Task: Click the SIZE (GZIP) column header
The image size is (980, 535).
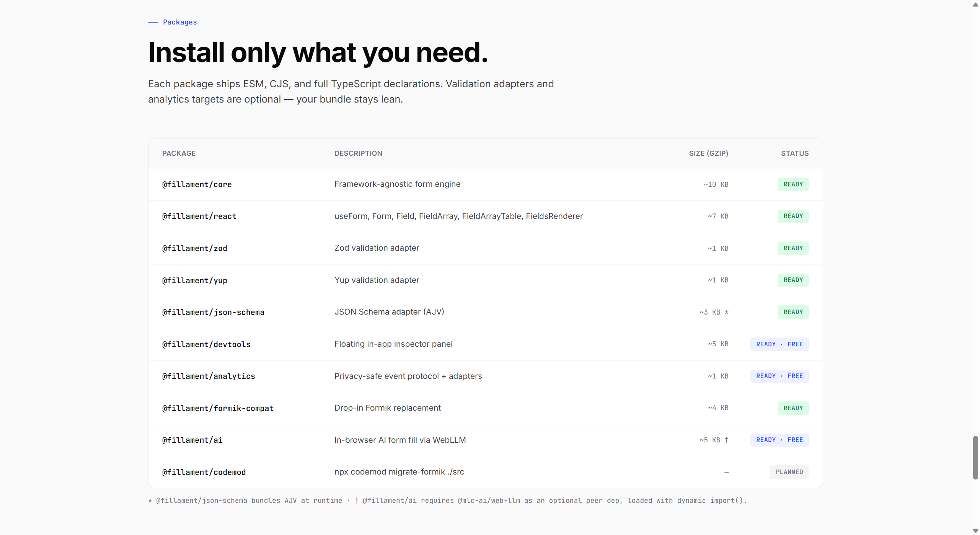Action: click(709, 153)
